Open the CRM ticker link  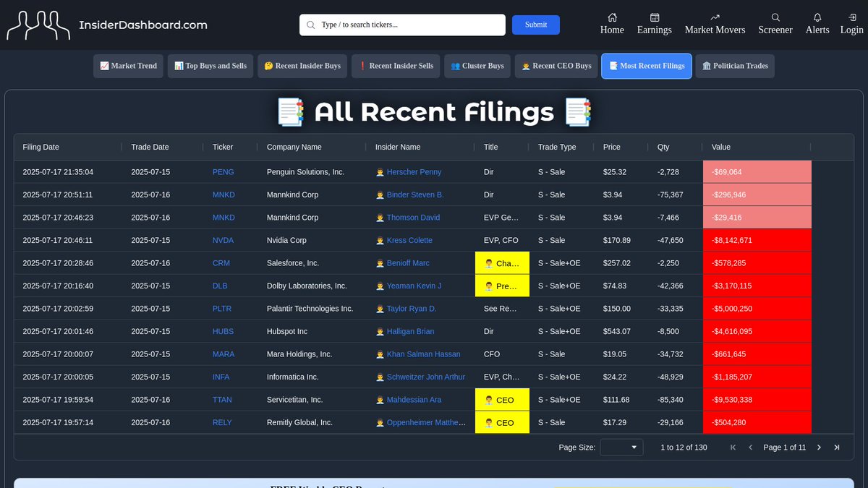click(x=221, y=263)
